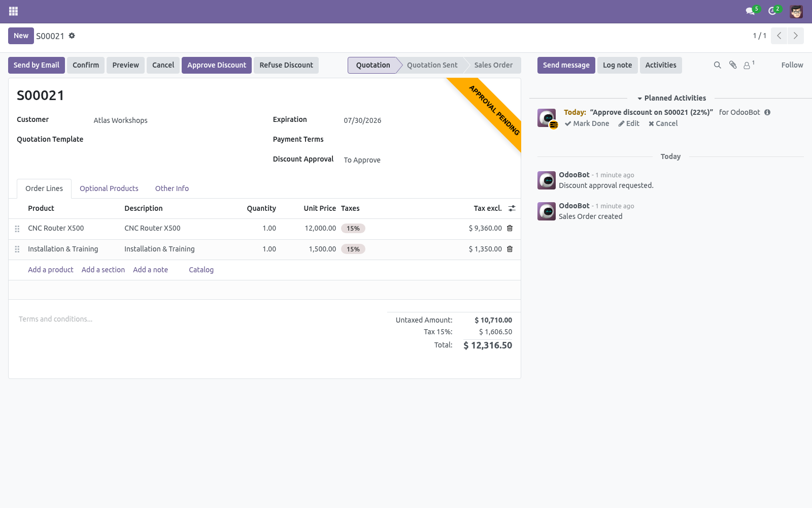This screenshot has width=812, height=508.
Task: Open the main apps grid menu
Action: click(13, 11)
